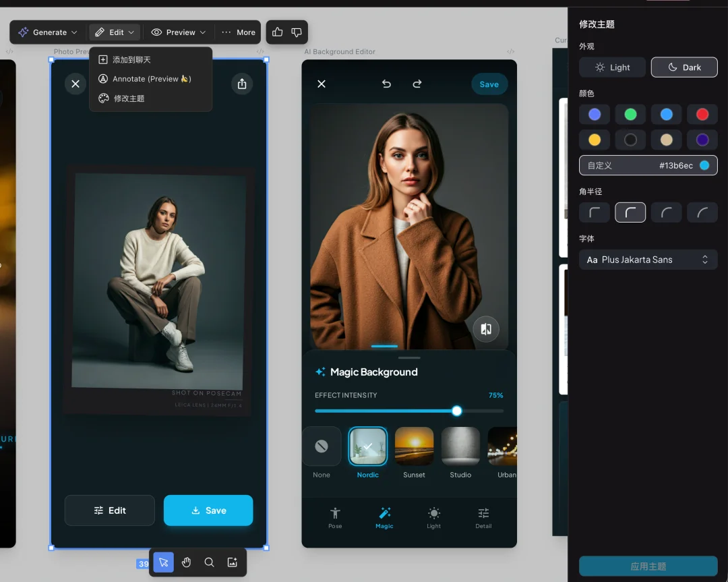Switch appearance to Dark mode
This screenshot has width=728, height=582.
pos(684,67)
